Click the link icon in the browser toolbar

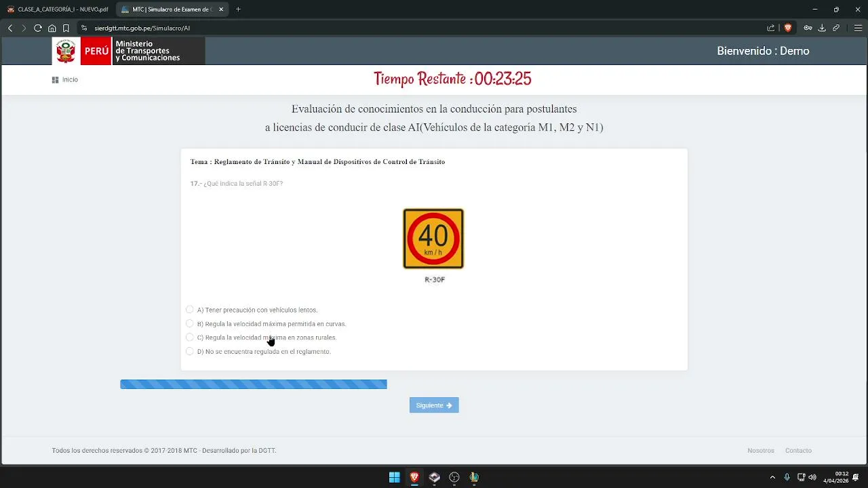(x=836, y=28)
